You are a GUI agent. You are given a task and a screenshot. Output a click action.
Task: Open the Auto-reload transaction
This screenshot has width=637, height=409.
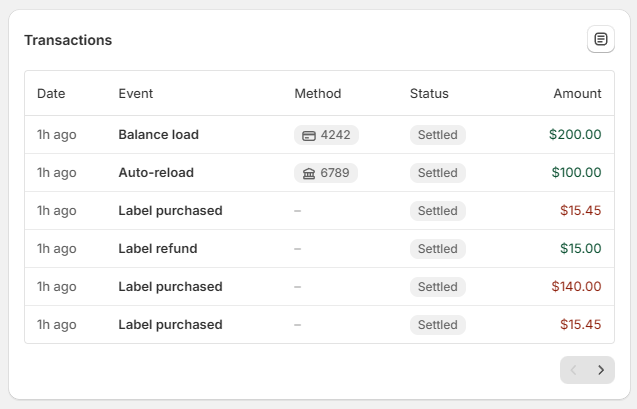pyautogui.click(x=156, y=173)
